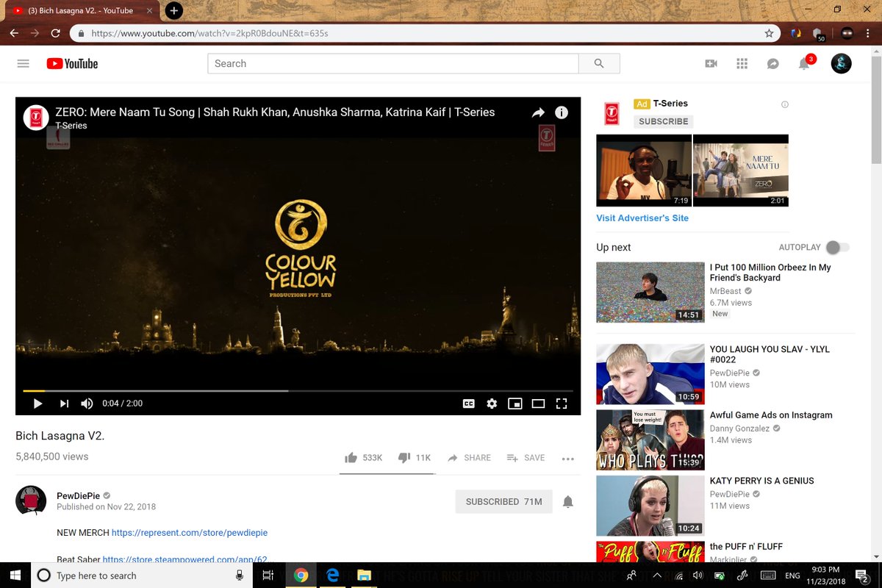This screenshot has width=882, height=588.
Task: Open the YouTube apps grid
Action: (742, 64)
